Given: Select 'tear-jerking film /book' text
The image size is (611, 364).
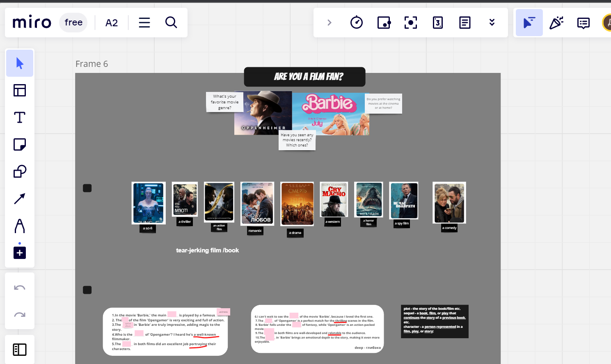Looking at the screenshot, I should pyautogui.click(x=208, y=250).
